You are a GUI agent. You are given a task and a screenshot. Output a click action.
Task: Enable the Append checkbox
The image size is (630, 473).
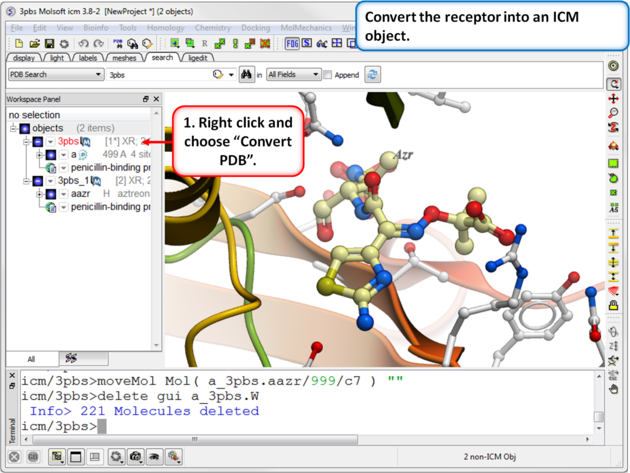(x=328, y=75)
